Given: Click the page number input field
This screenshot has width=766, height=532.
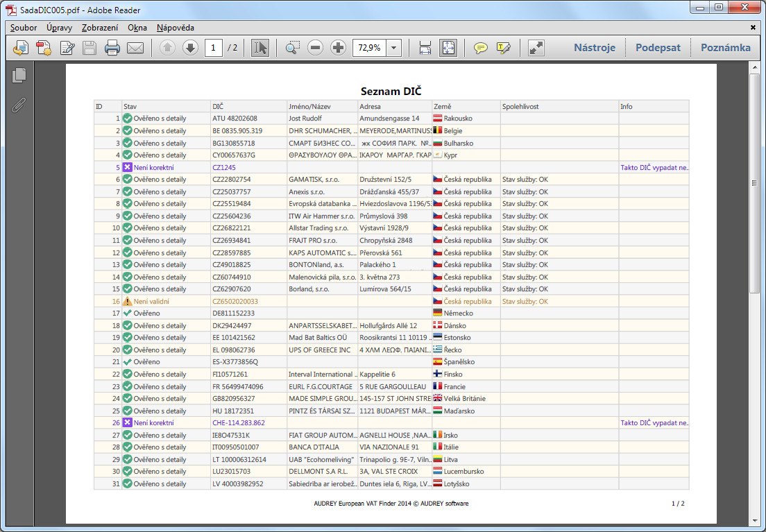Looking at the screenshot, I should coord(214,48).
